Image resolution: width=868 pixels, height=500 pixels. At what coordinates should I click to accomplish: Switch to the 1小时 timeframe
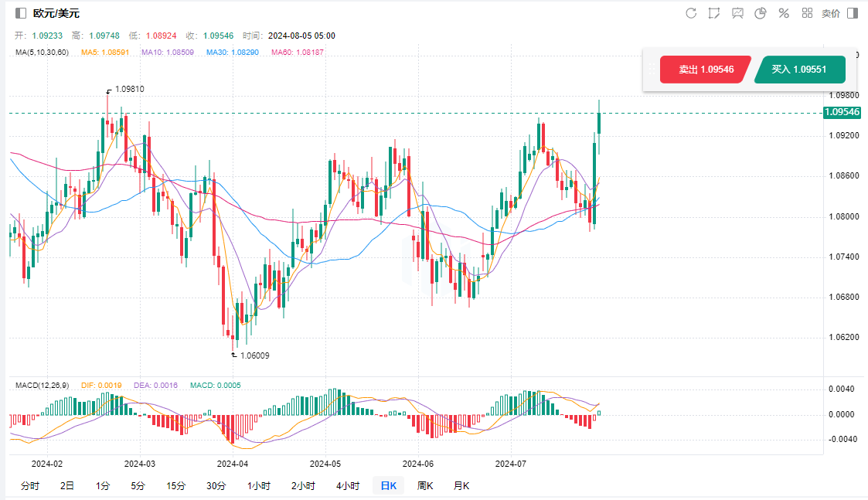pos(259,486)
